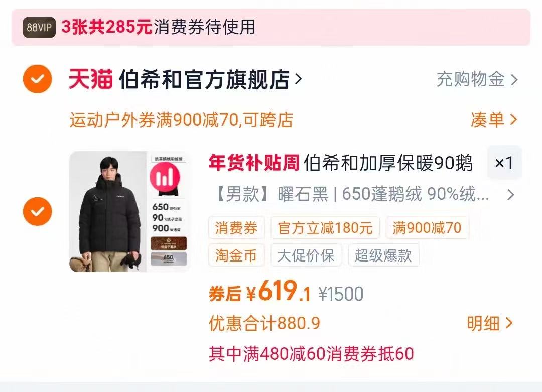This screenshot has height=392, width=542.
Task: Uncheck the 伯希和官方旗舰店 store checkbox
Action: (38, 79)
